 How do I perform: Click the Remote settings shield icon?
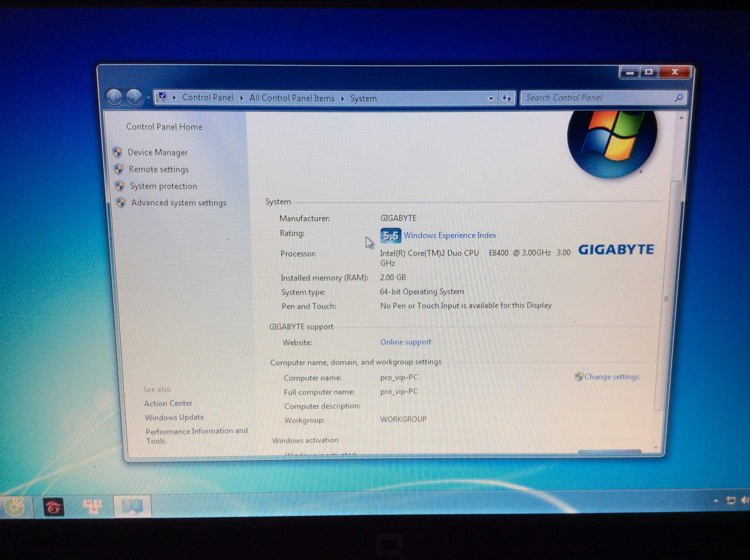(x=118, y=169)
